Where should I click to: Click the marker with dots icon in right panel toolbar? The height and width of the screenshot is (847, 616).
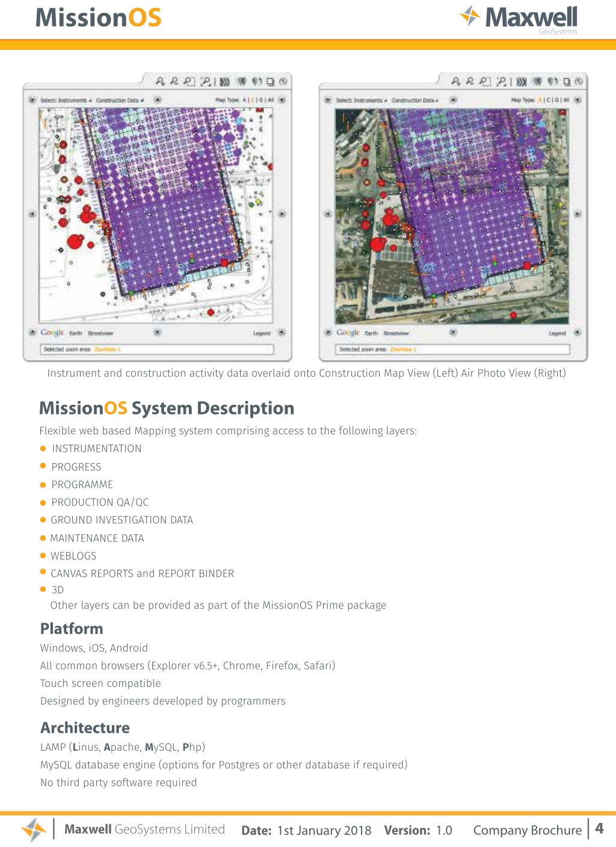point(553,81)
